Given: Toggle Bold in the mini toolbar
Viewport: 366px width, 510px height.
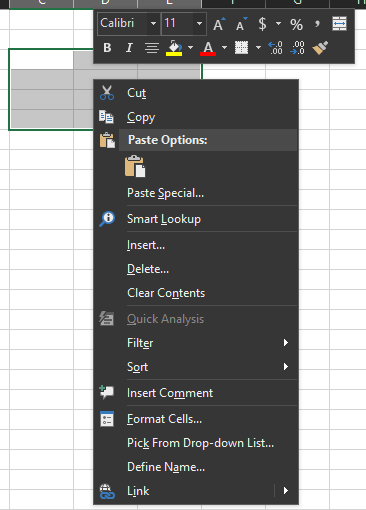Looking at the screenshot, I should 107,48.
